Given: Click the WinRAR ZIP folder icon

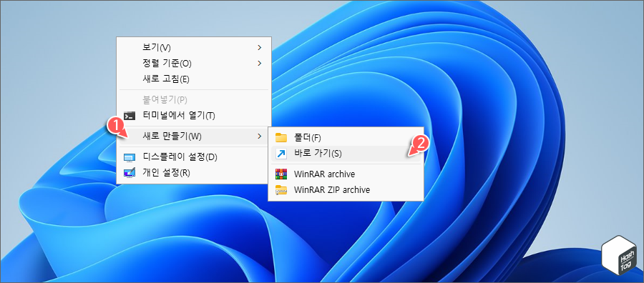Looking at the screenshot, I should [281, 190].
